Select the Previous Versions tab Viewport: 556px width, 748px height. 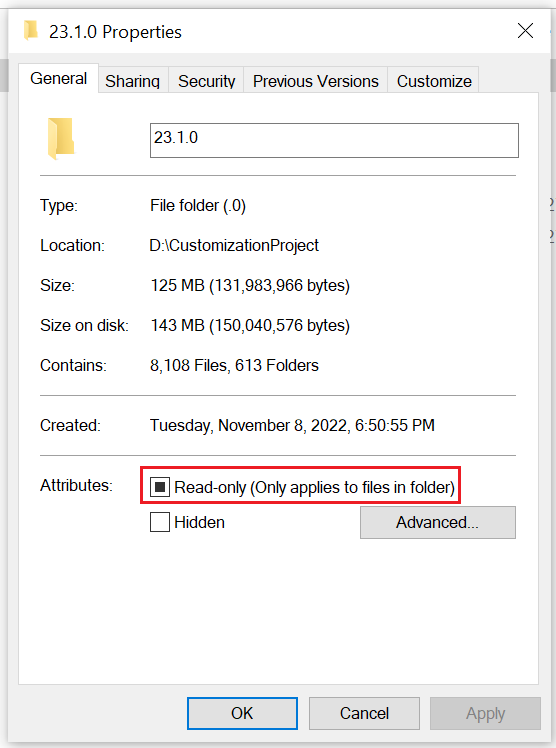316,81
